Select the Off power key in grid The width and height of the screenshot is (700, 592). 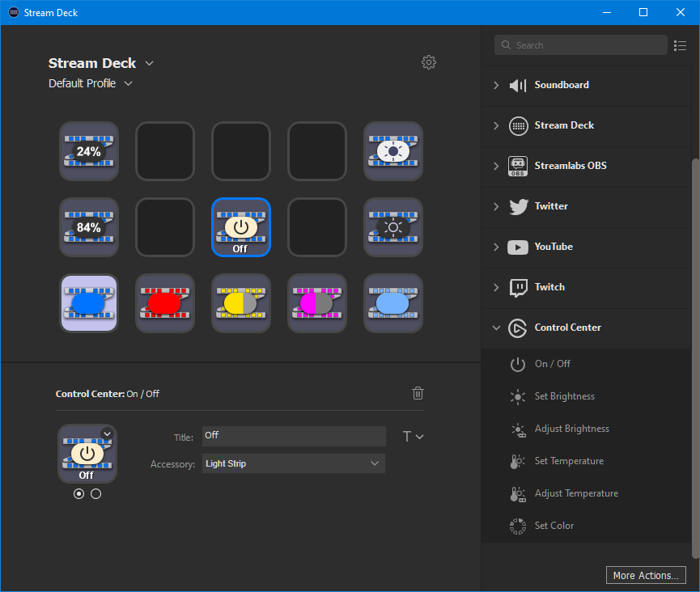tap(241, 227)
